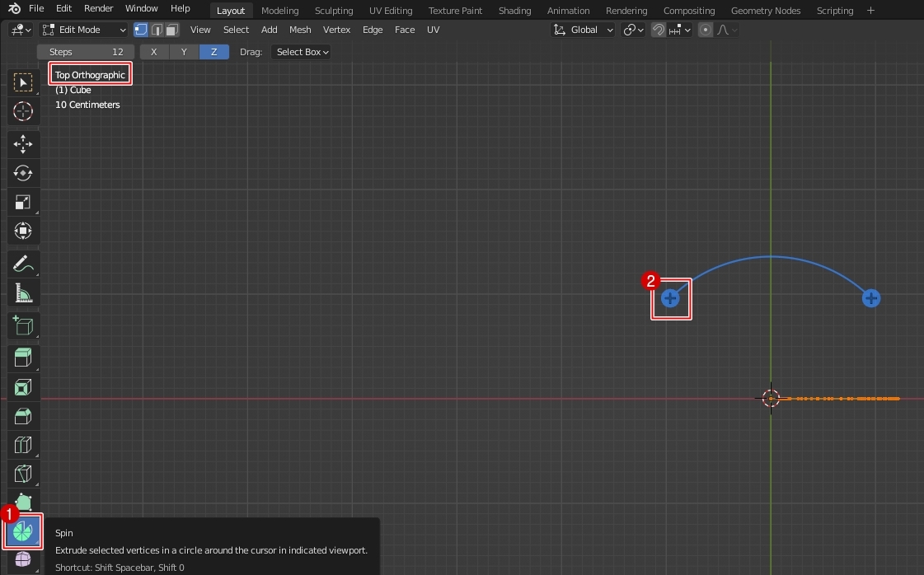Screen dimensions: 924x575
Task: Open the Geometry Nodes workspace
Action: [x=766, y=11]
